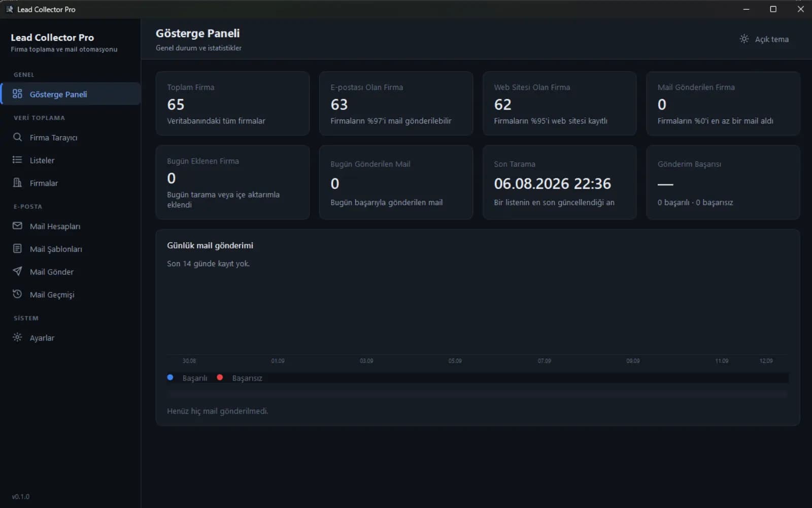
Task: Go to the Listeler section
Action: (x=71, y=160)
